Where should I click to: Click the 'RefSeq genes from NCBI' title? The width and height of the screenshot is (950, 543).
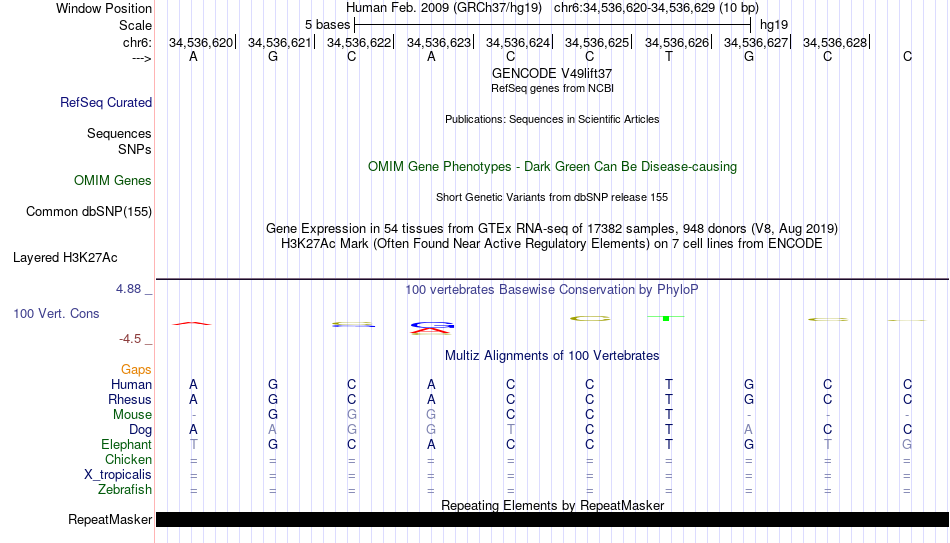coord(552,88)
